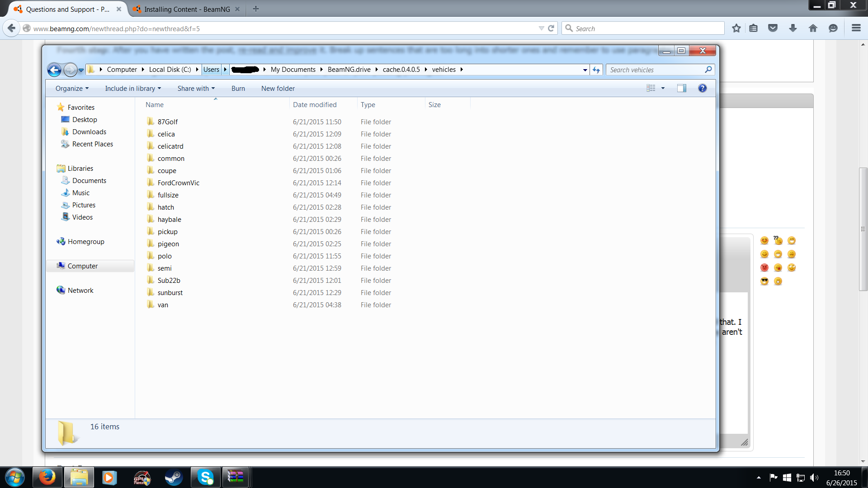Change your view icon in Explorer

pos(651,88)
